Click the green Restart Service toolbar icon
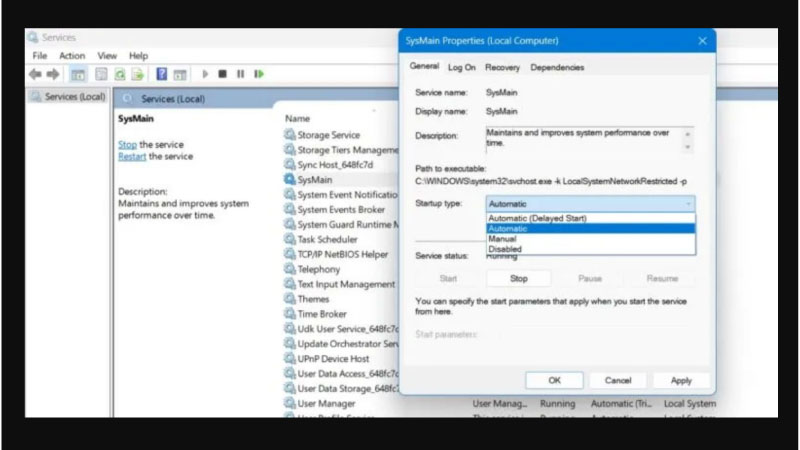Screen dimensions: 800x450 point(259,74)
